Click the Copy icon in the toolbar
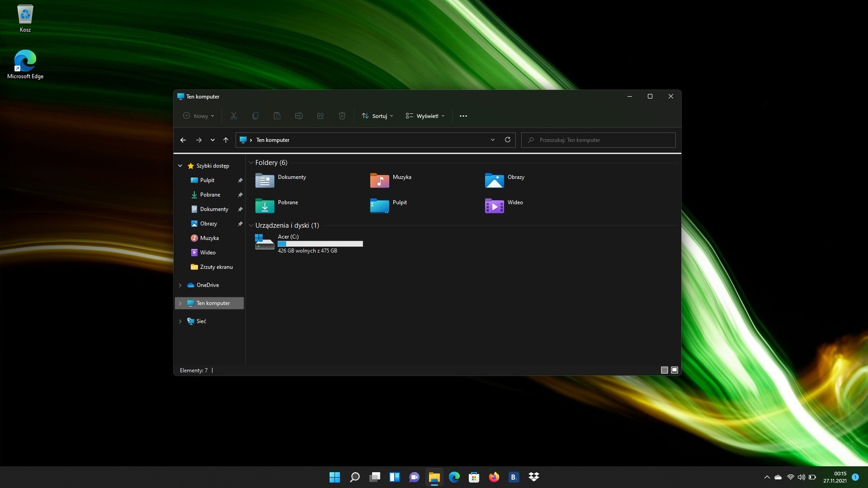The image size is (868, 488). [256, 115]
